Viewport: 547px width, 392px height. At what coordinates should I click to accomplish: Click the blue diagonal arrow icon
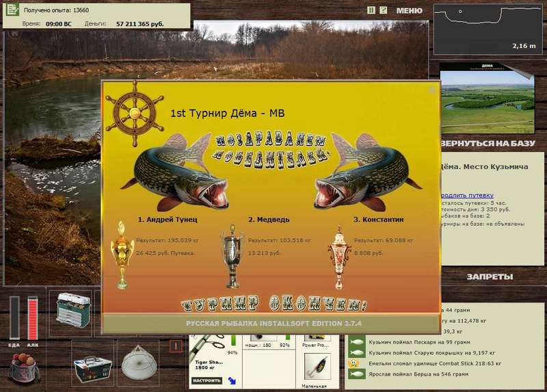(x=232, y=380)
